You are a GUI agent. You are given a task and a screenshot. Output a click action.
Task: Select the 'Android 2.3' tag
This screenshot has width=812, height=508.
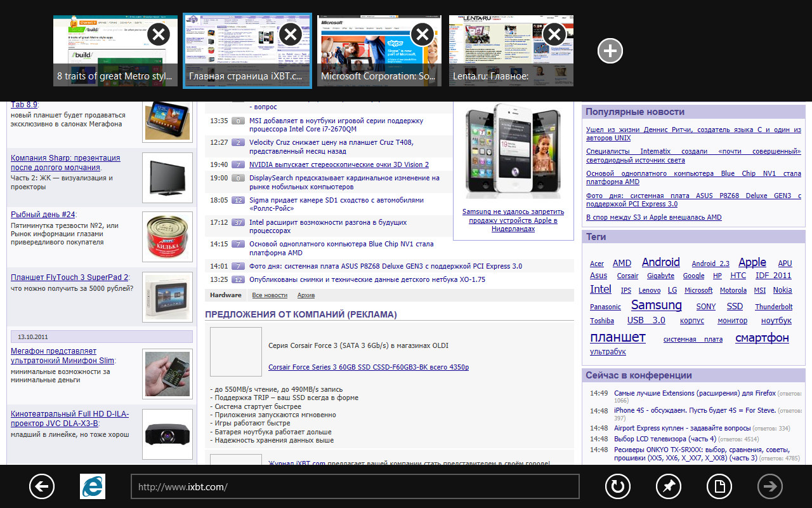pyautogui.click(x=710, y=264)
